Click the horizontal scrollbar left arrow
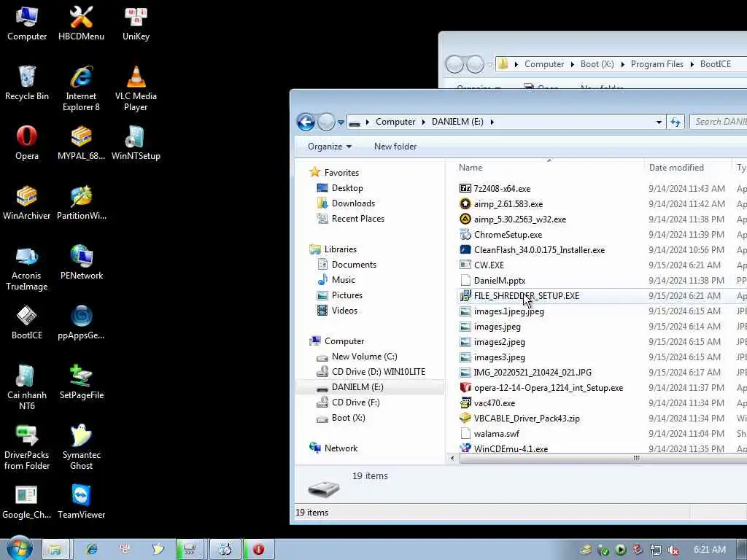 pos(452,458)
